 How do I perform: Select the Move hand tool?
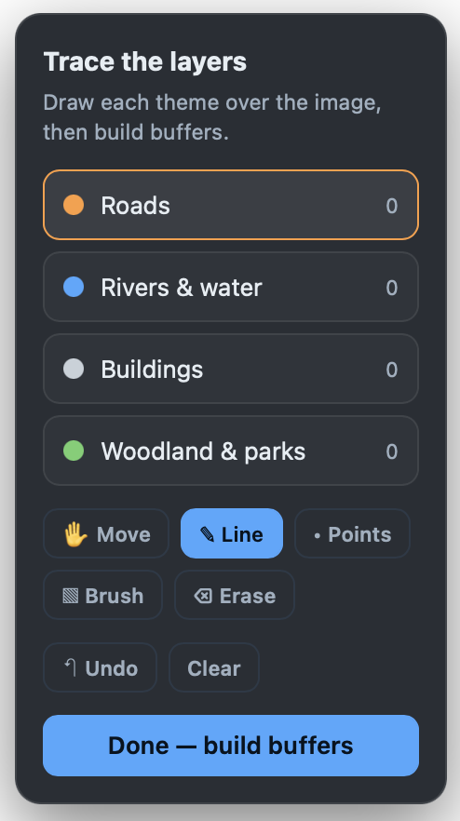click(x=106, y=534)
